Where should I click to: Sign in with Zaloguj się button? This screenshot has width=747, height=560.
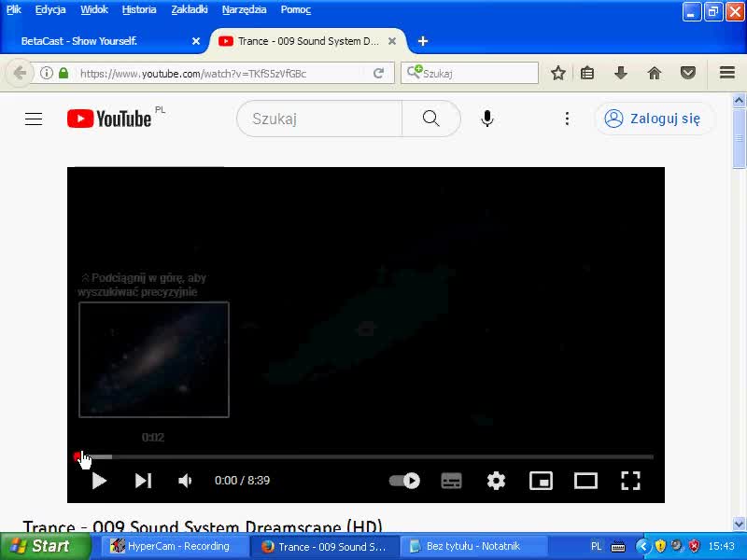click(654, 119)
